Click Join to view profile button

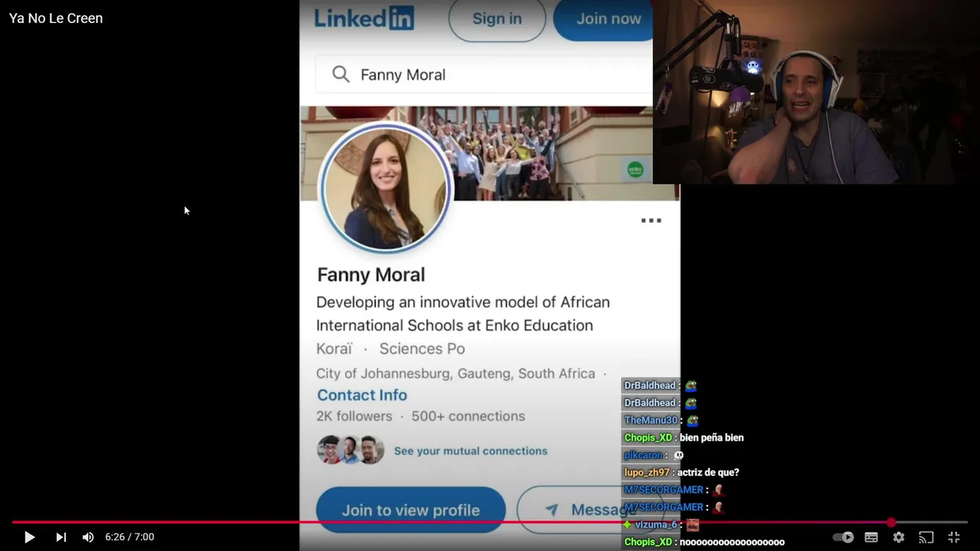point(411,510)
